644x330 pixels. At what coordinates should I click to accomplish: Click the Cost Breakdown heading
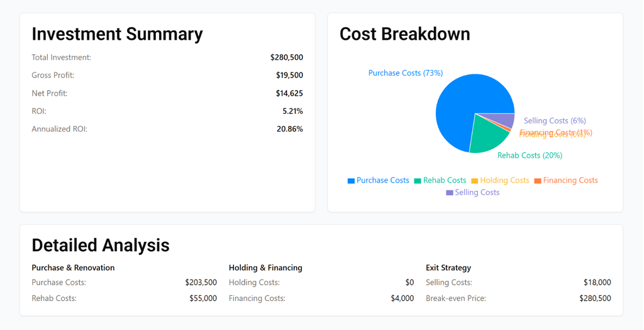click(404, 34)
